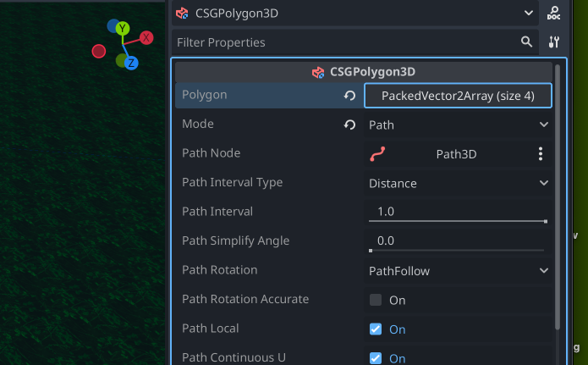Open the Mode dropdown showing Path

tap(458, 124)
